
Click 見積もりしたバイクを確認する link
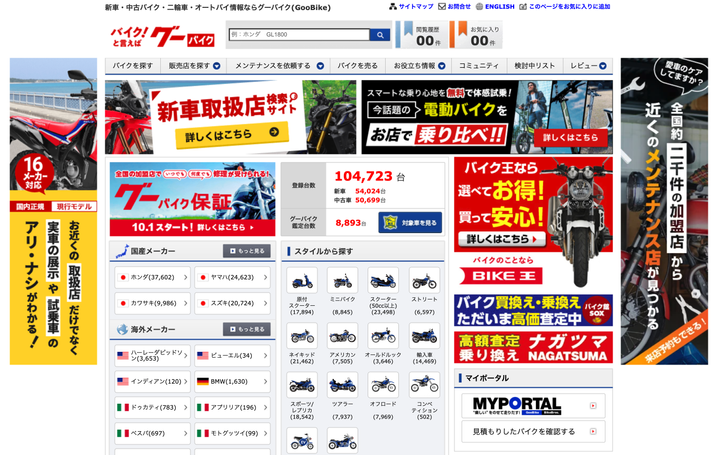click(x=533, y=432)
